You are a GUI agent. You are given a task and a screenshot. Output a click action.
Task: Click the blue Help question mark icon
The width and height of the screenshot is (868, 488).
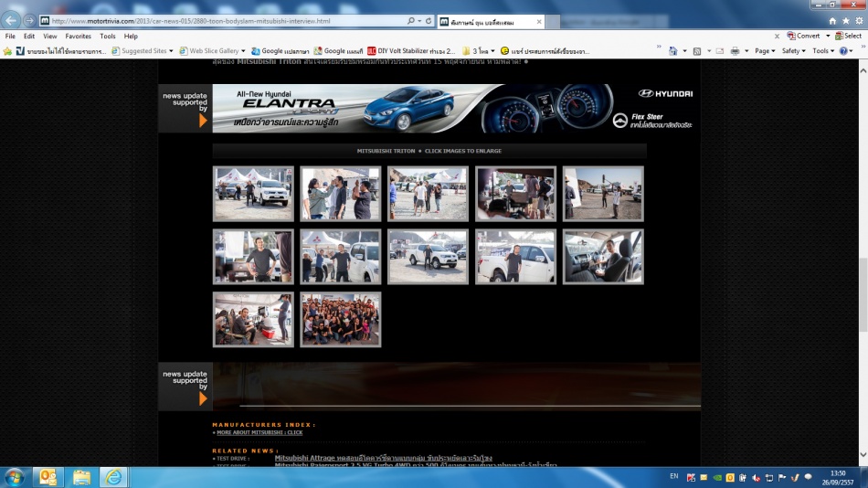[843, 51]
